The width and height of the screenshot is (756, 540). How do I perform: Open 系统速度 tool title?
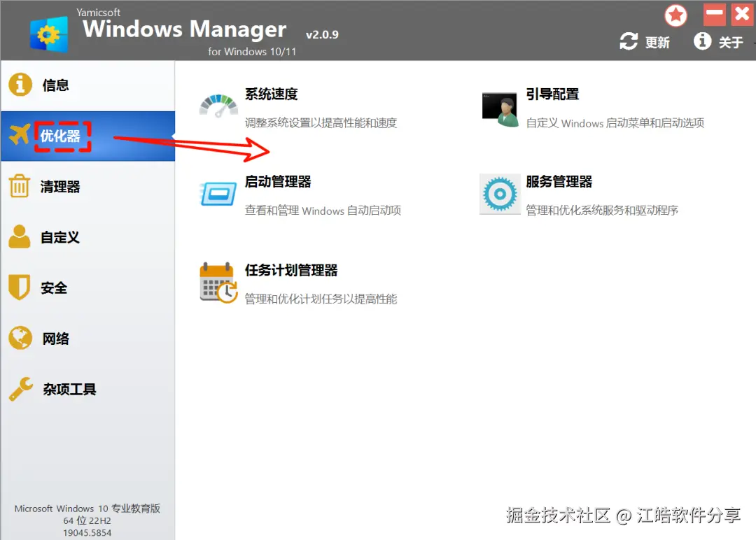click(272, 94)
